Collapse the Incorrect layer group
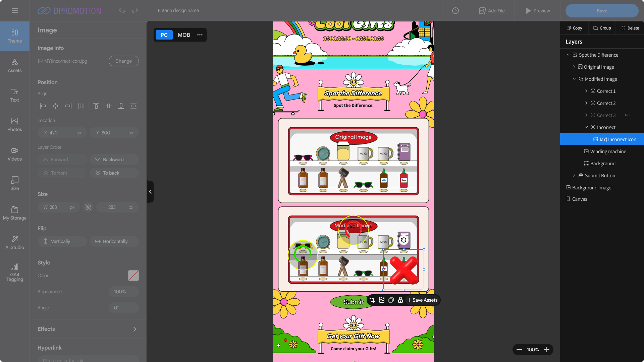 click(x=586, y=127)
